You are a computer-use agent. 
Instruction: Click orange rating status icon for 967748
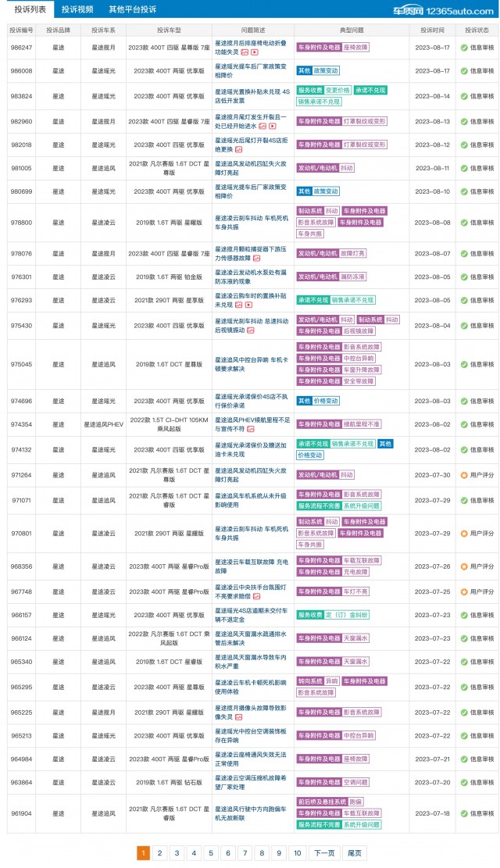464,591
